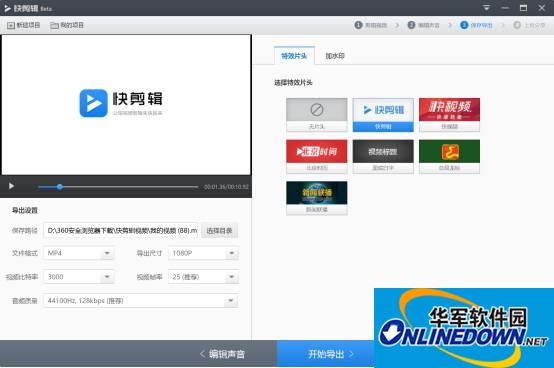This screenshot has height=368, width=554.
Task: Switch to the 特效片头 tab
Action: (294, 55)
